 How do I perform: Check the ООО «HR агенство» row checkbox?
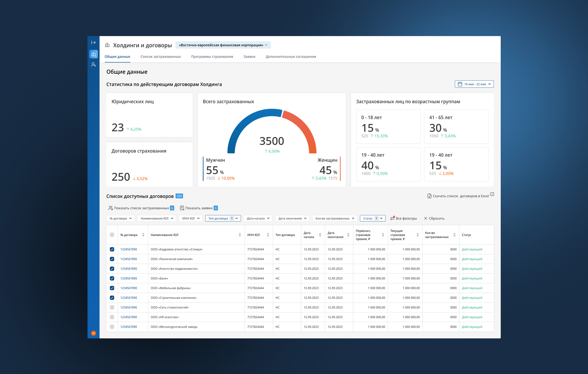(x=112, y=317)
